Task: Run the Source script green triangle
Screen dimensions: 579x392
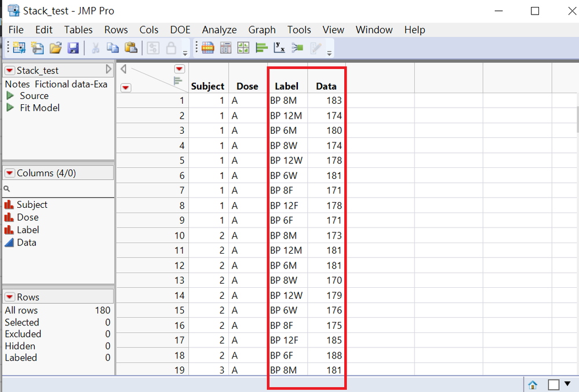Action: tap(10, 96)
